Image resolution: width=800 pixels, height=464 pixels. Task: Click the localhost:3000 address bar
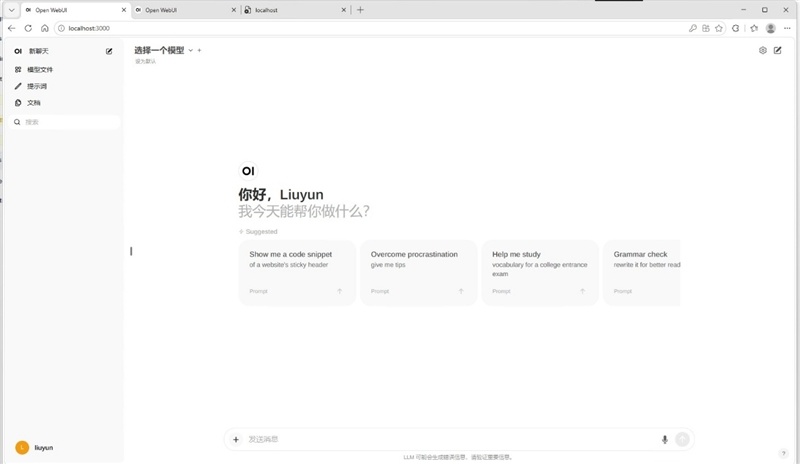372,28
